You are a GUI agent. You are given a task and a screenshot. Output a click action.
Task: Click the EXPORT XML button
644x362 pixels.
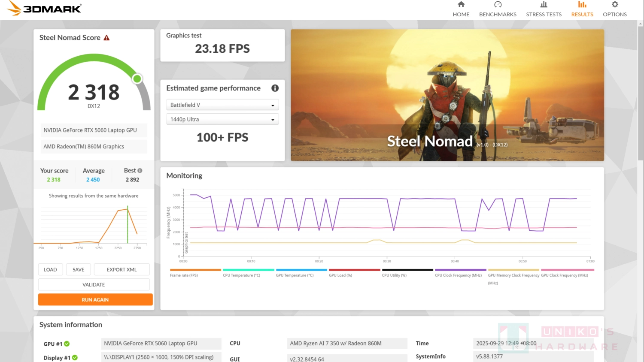click(122, 269)
